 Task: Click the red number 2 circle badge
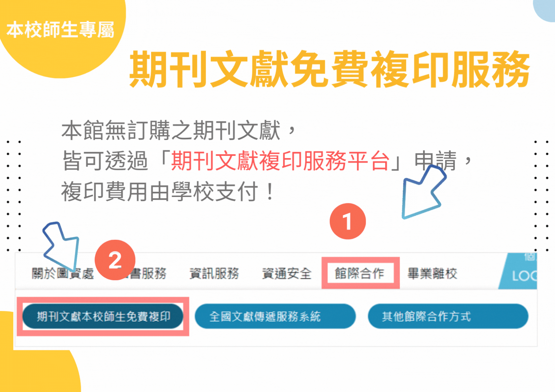click(x=115, y=260)
